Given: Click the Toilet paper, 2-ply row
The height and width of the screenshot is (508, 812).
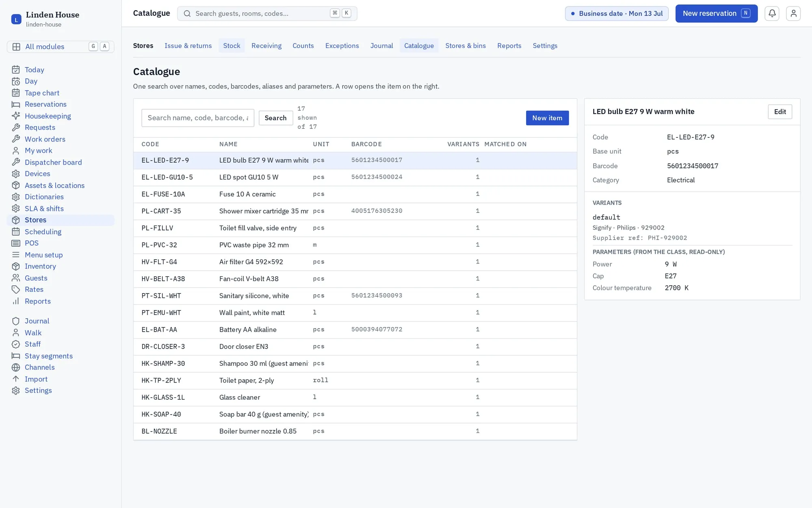Looking at the screenshot, I should pyautogui.click(x=355, y=380).
